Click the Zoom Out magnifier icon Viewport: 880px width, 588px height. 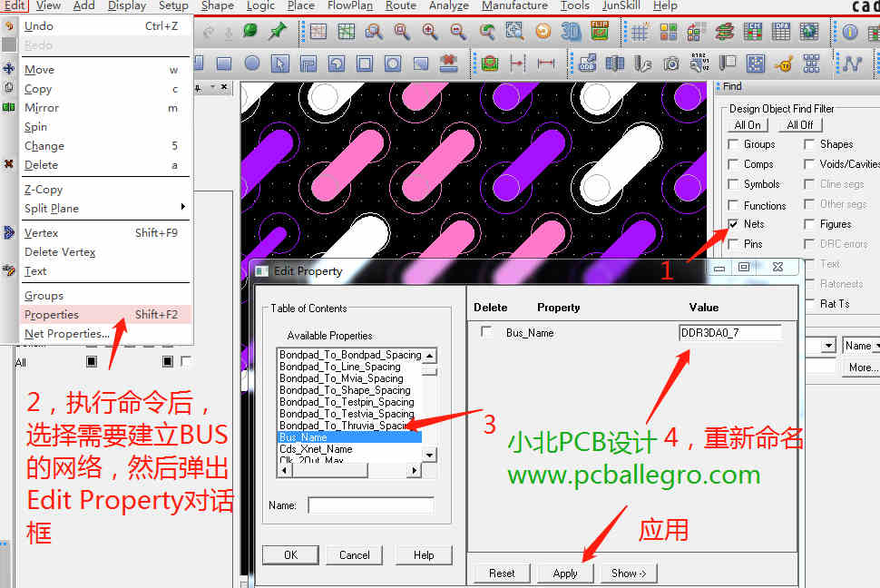[x=458, y=32]
